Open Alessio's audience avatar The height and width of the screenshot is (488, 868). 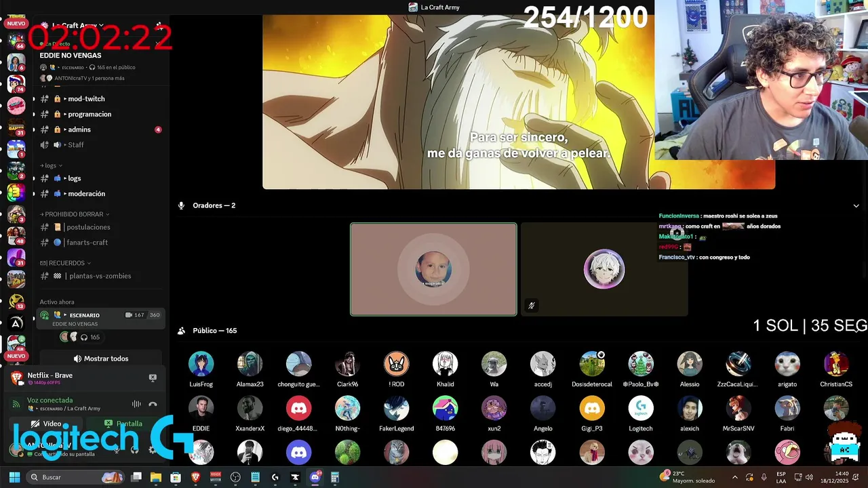[x=689, y=364]
